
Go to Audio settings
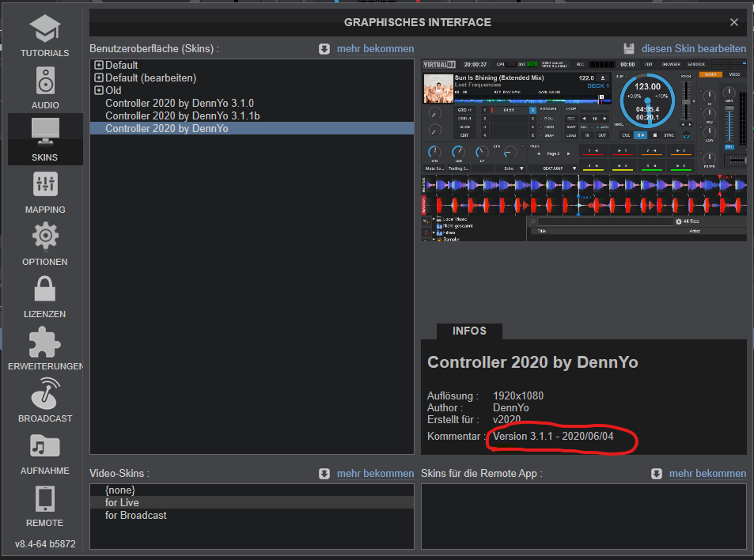pyautogui.click(x=45, y=88)
